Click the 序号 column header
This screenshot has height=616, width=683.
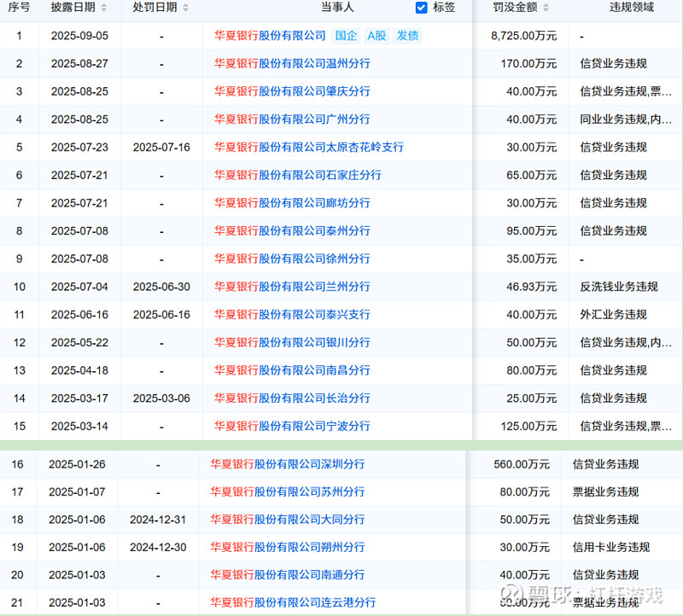19,8
